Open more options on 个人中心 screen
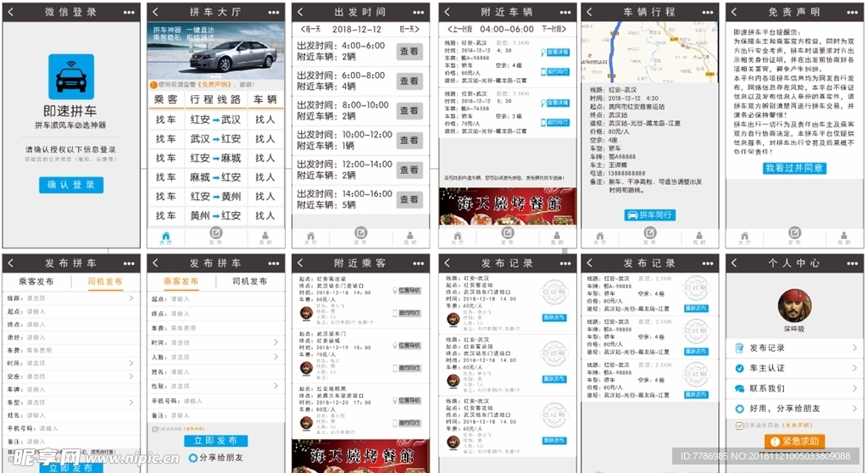The width and height of the screenshot is (868, 473). [x=853, y=263]
